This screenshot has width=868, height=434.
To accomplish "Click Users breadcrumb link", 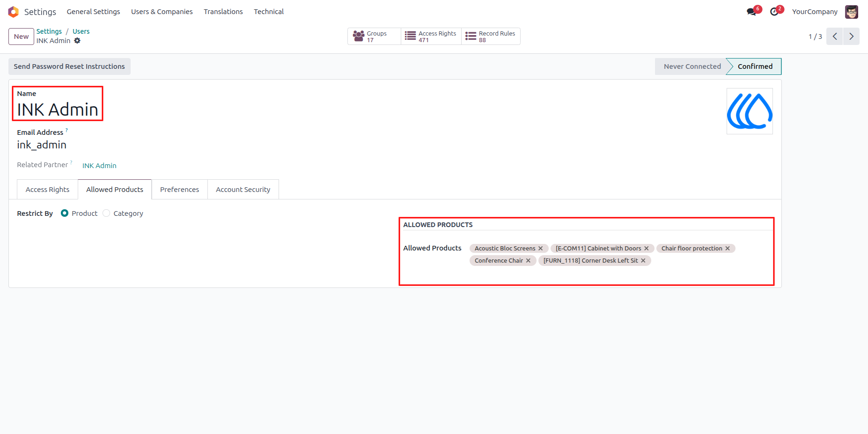I will coord(81,31).
